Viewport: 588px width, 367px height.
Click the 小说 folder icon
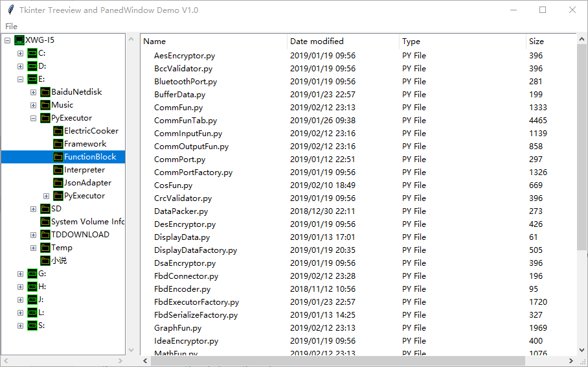pyautogui.click(x=45, y=261)
